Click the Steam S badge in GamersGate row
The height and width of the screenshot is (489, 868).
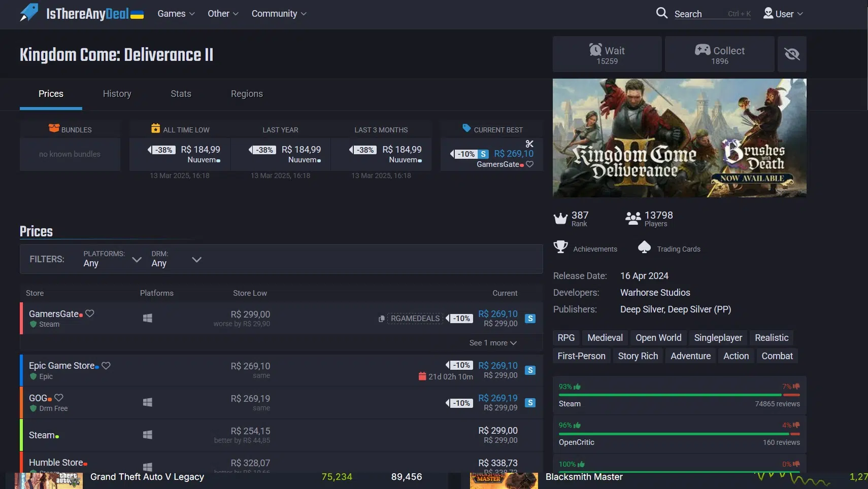click(530, 319)
